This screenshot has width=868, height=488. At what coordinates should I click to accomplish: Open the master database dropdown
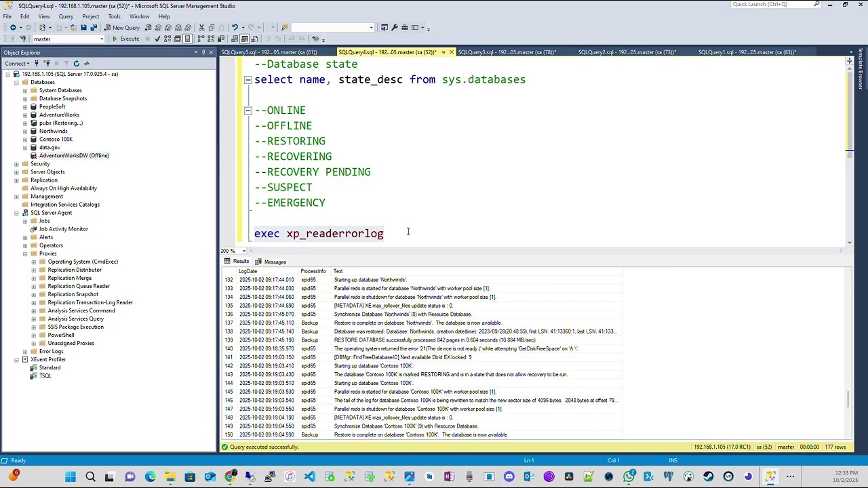click(102, 39)
